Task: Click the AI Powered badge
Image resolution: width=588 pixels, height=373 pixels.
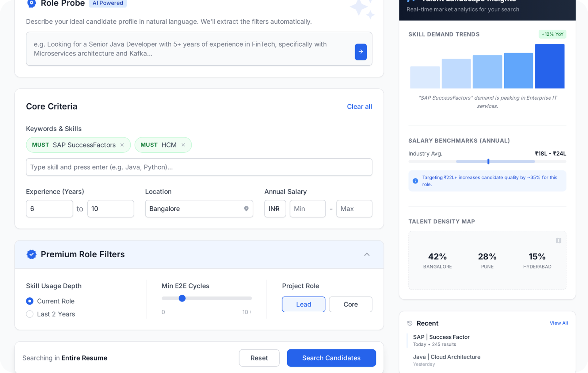Action: [108, 3]
